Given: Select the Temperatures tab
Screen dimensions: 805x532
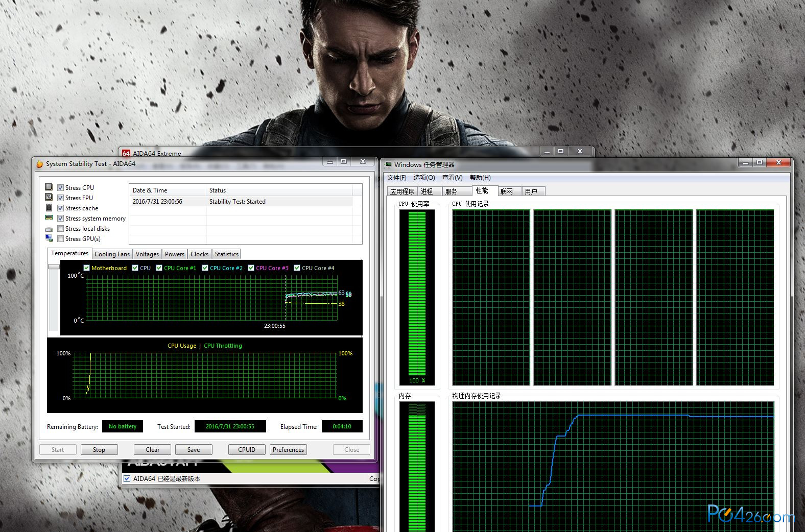Looking at the screenshot, I should tap(69, 253).
